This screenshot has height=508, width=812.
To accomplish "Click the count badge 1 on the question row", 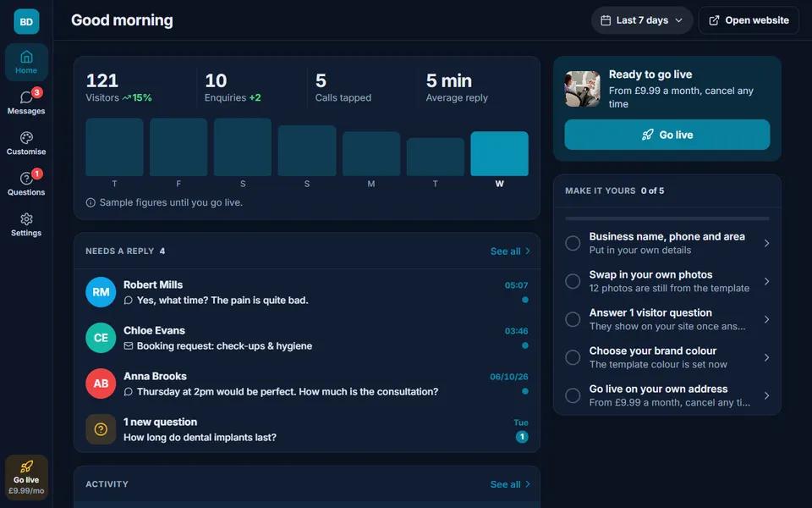I will coord(522,437).
